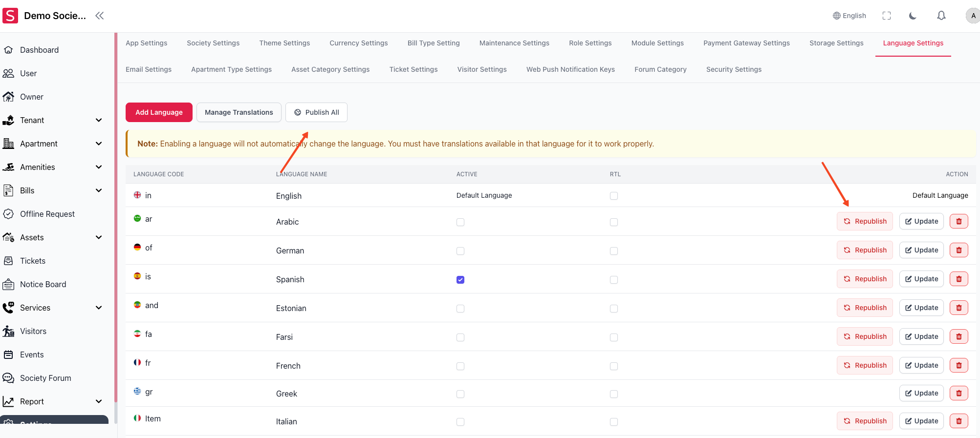
Task: Open Security Settings tab
Action: click(734, 69)
